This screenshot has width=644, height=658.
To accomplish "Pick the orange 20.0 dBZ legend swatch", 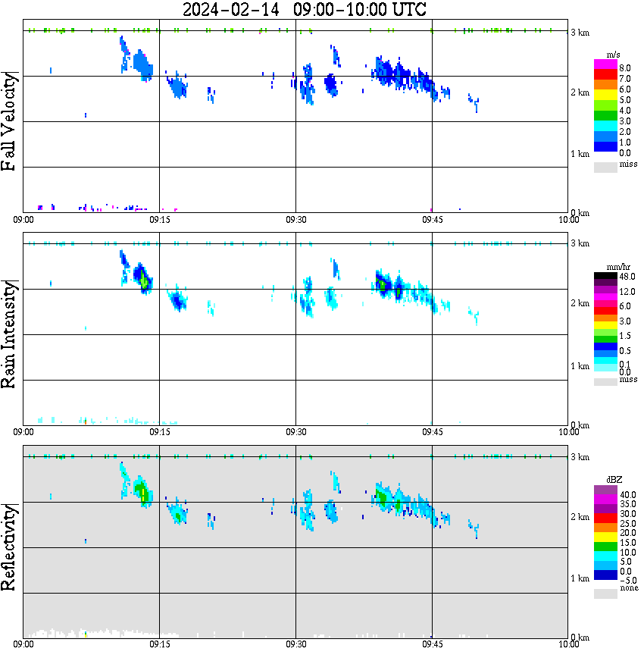I will point(605,528).
